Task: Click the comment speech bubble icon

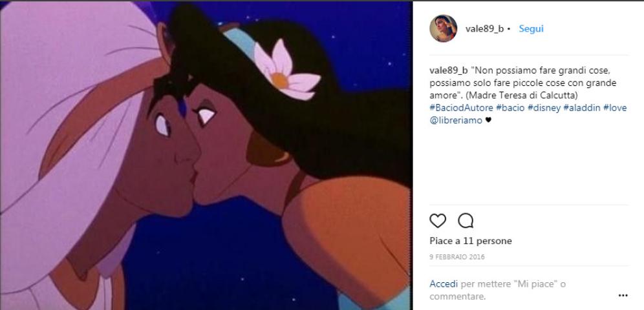Action: click(466, 221)
